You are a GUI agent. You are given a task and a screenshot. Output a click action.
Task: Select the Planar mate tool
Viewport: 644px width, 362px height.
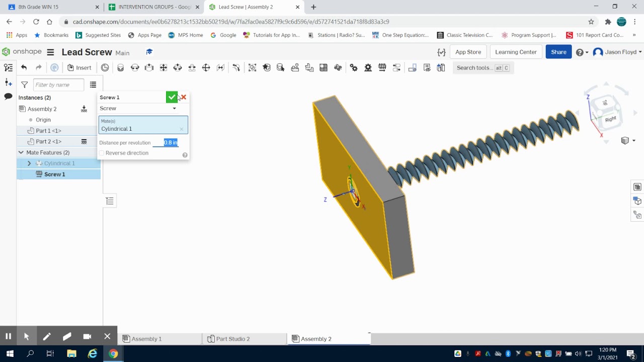coord(163,67)
